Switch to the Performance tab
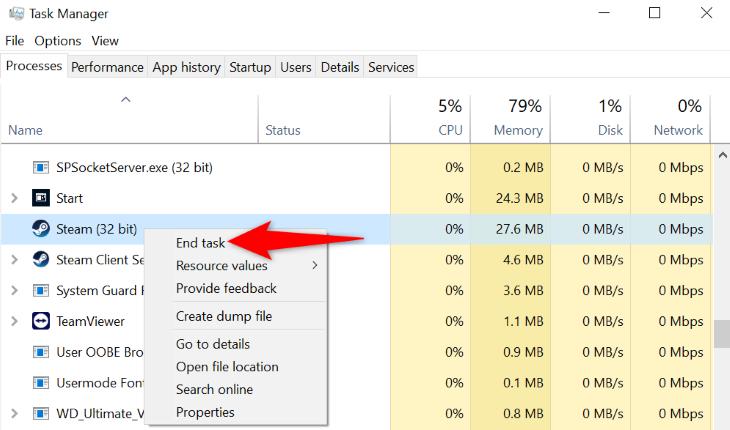The height and width of the screenshot is (430, 730). coord(107,67)
